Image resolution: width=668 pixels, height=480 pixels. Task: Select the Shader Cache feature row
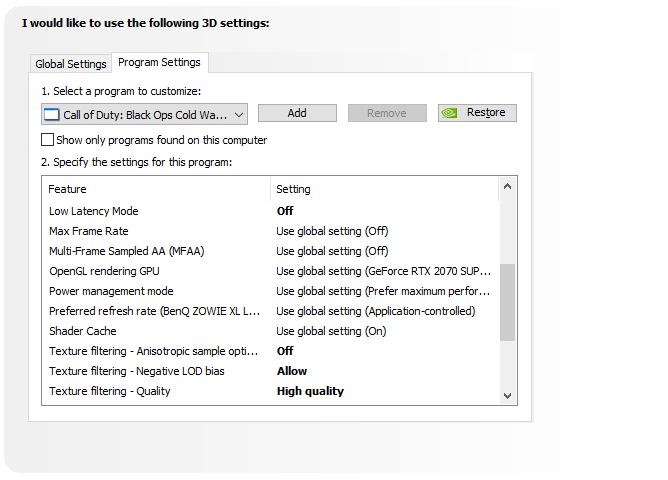click(270, 331)
